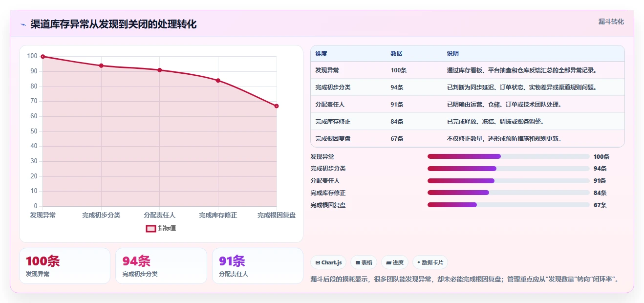Click the y-axis value 50
This screenshot has width=644, height=303.
34,131
